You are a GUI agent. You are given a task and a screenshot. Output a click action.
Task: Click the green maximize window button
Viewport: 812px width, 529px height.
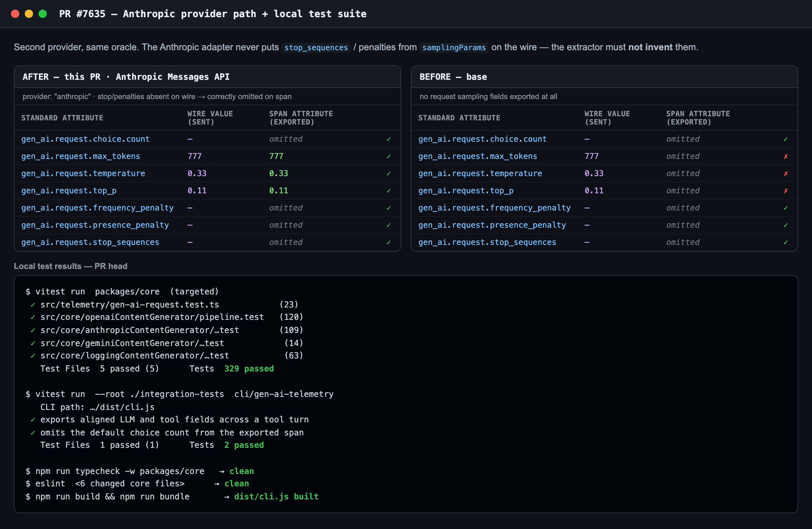[43, 14]
